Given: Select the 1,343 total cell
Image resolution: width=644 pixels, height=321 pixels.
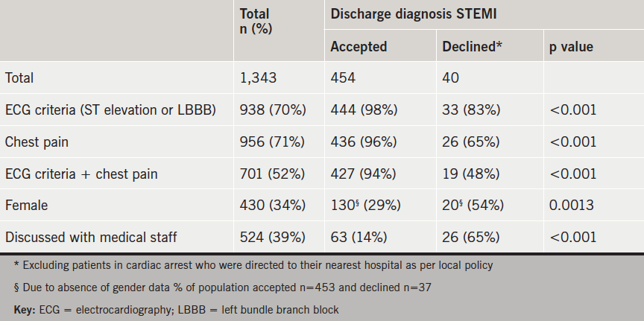Looking at the screenshot, I should (257, 77).
